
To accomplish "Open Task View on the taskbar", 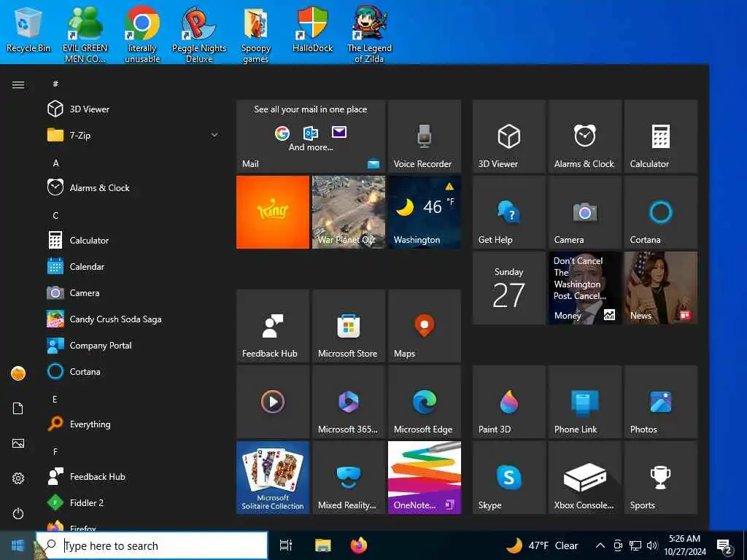I will coord(286,545).
